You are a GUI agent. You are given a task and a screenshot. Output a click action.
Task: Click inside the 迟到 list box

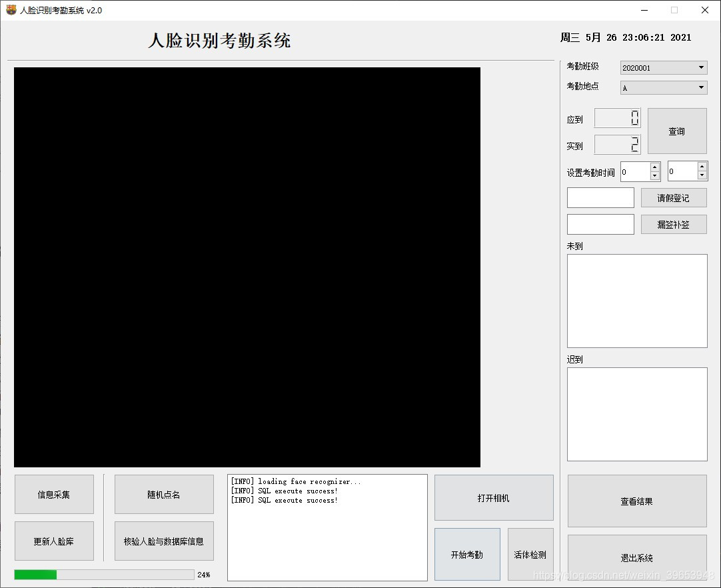637,414
